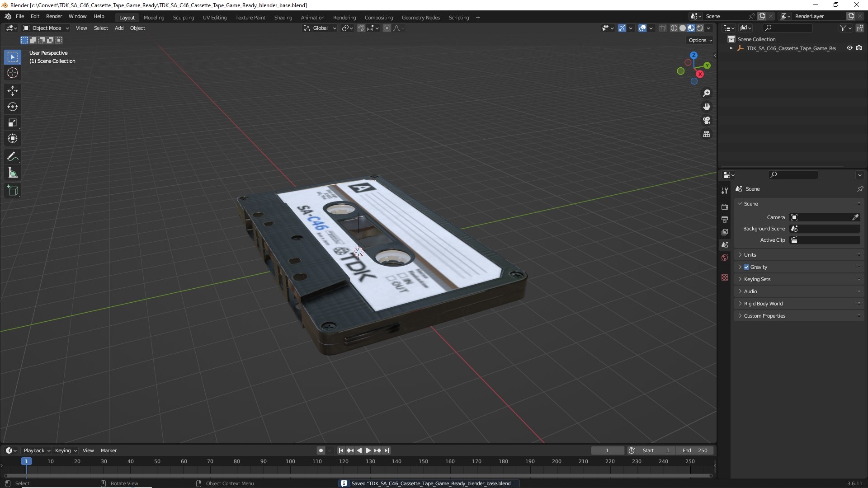868x488 pixels.
Task: Toggle X-ray mode
Action: [x=662, y=28]
